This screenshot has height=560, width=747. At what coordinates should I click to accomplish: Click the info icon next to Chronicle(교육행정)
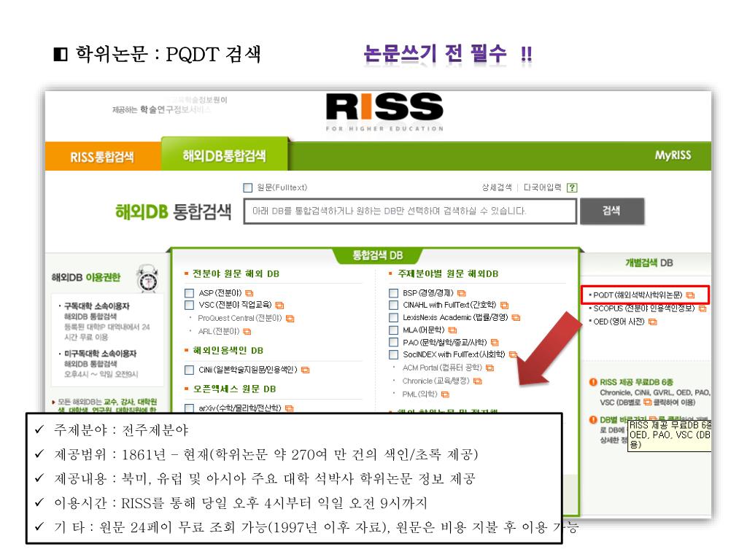point(478,381)
